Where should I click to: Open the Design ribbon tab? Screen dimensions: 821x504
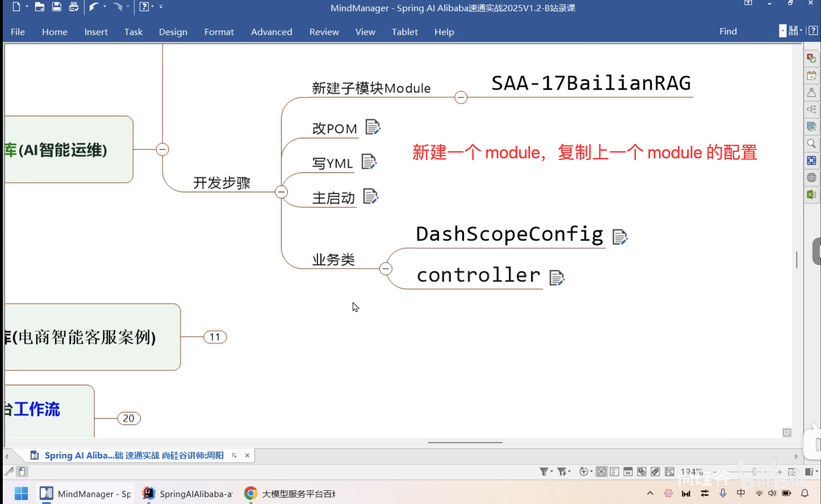coord(173,32)
